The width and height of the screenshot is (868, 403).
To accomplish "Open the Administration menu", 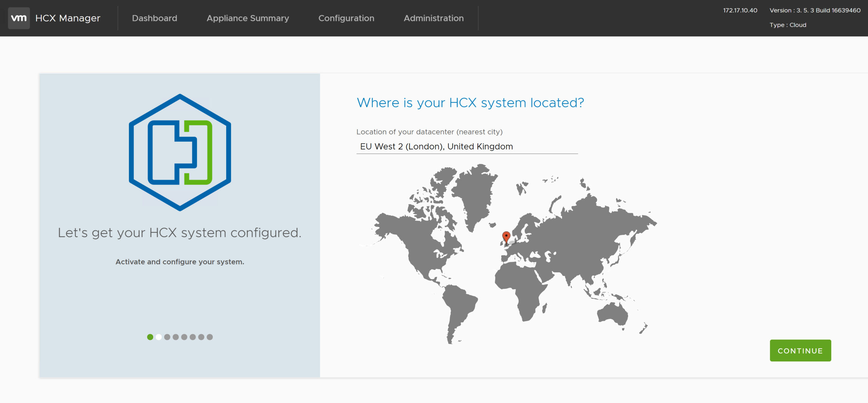I will click(x=433, y=18).
